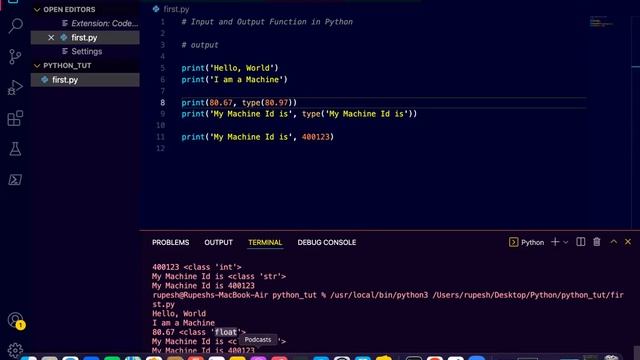Click 'I am a Machine' terminal output
Viewport: 640px width, 360px height.
point(183,323)
